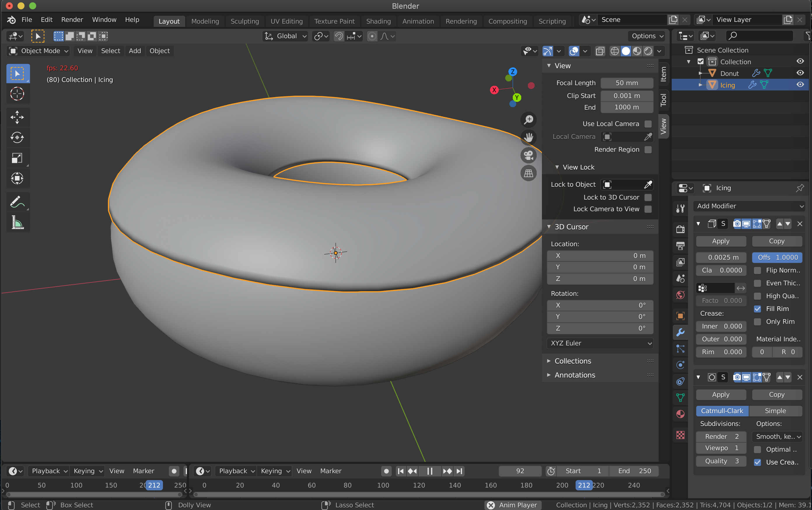Viewport: 812px width, 510px height.
Task: Apply the Solidify modifier
Action: pyautogui.click(x=721, y=241)
